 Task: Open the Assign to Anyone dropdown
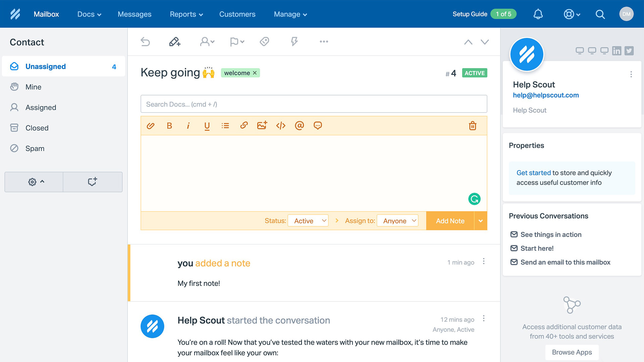pos(397,221)
